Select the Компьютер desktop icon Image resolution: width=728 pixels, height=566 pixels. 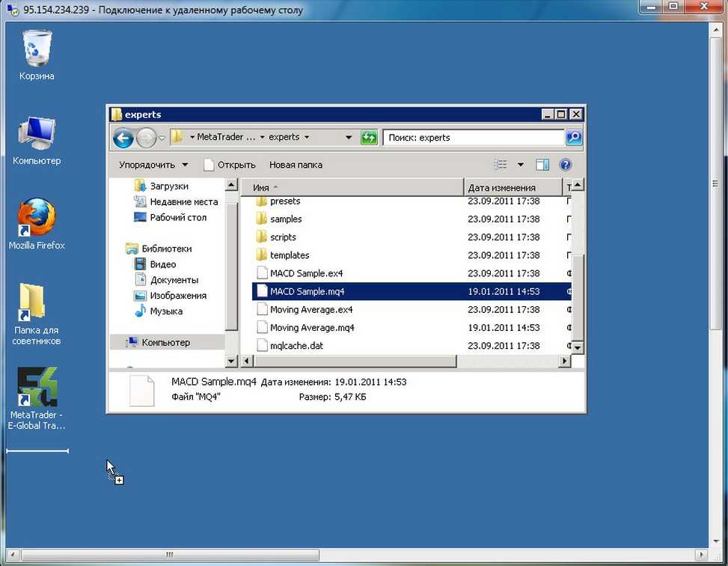tap(37, 135)
